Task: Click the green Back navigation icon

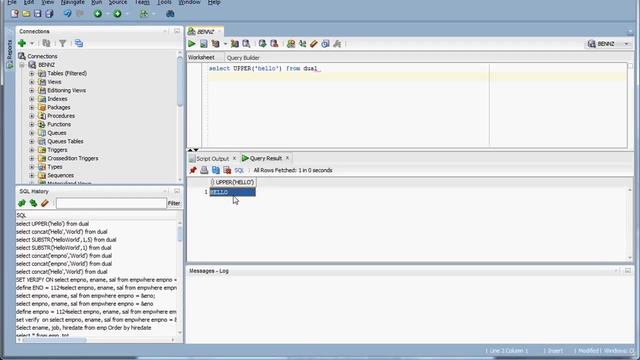Action: [x=98, y=13]
